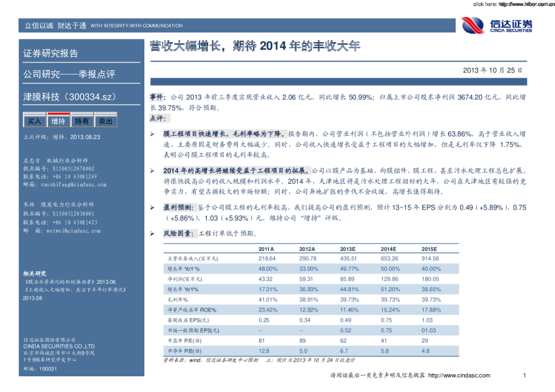Click the bullet arrow next to 盈利预测
This screenshot has width=555, height=392.
(x=152, y=207)
